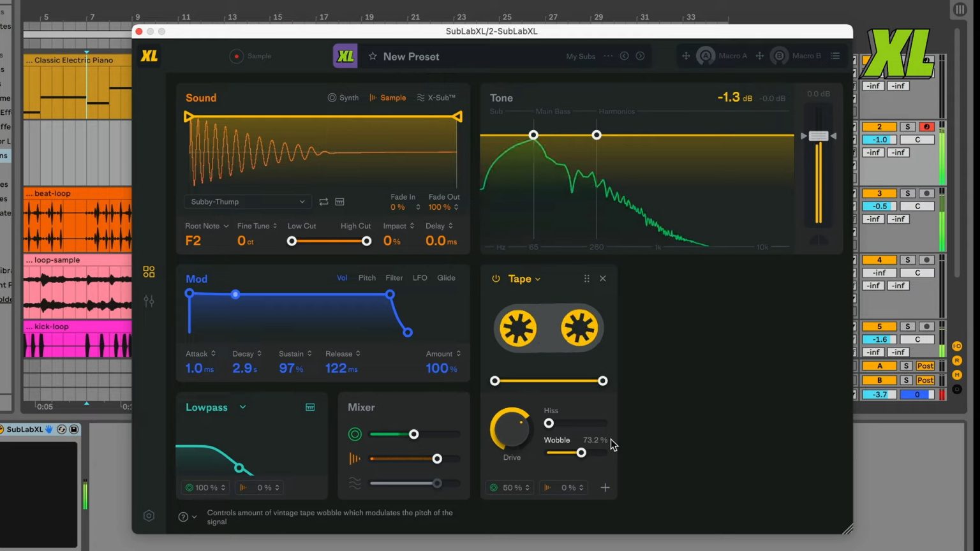Select the Synth sound source icon

[332, 97]
